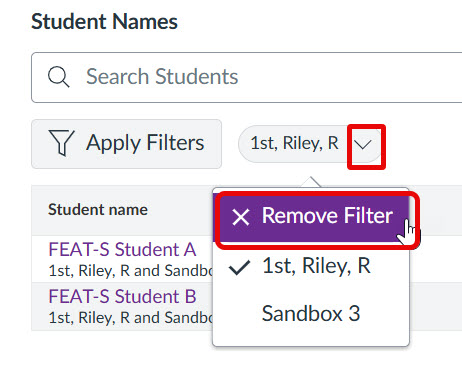This screenshot has height=379, width=462.
Task: Toggle the checked 1st, Riley, R option
Action: click(x=311, y=266)
